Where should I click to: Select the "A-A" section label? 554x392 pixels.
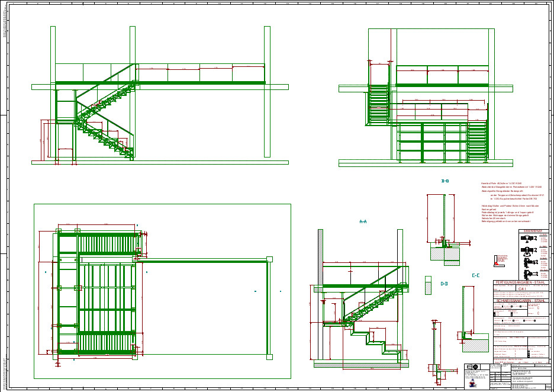363,222
